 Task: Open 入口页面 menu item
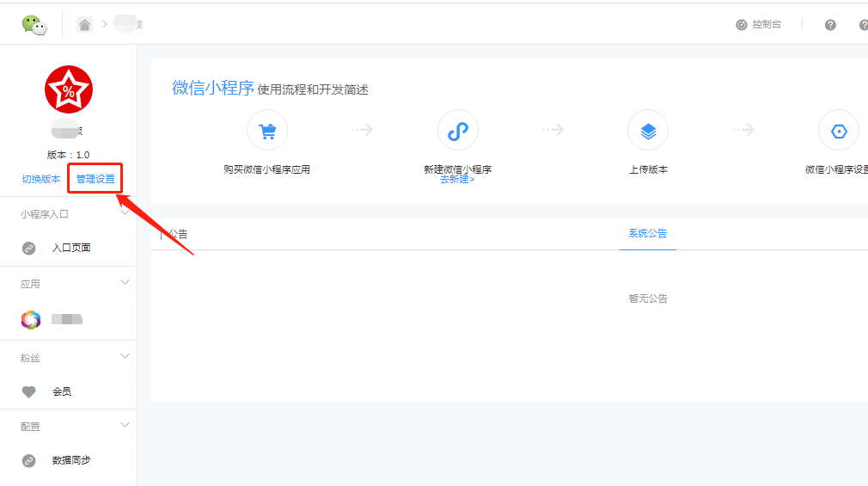pyautogui.click(x=70, y=248)
